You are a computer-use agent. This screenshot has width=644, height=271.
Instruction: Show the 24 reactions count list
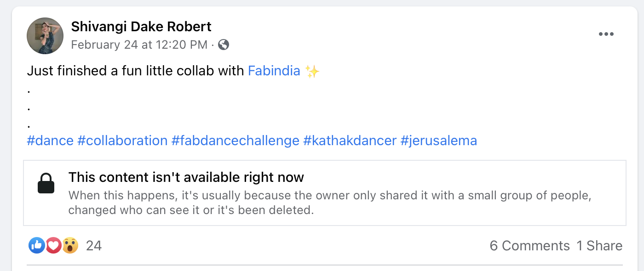[94, 246]
